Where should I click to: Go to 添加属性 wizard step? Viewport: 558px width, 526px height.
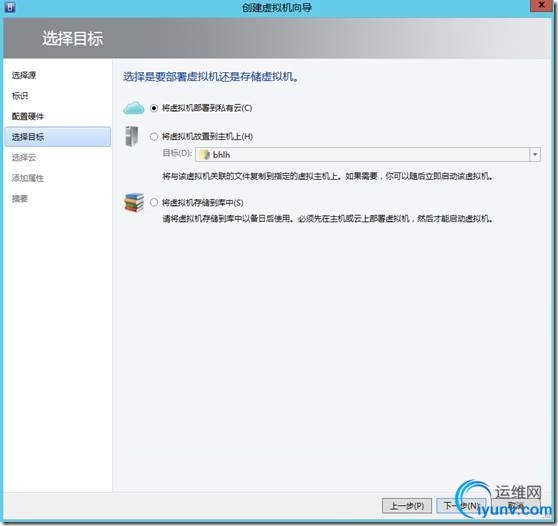tap(28, 178)
